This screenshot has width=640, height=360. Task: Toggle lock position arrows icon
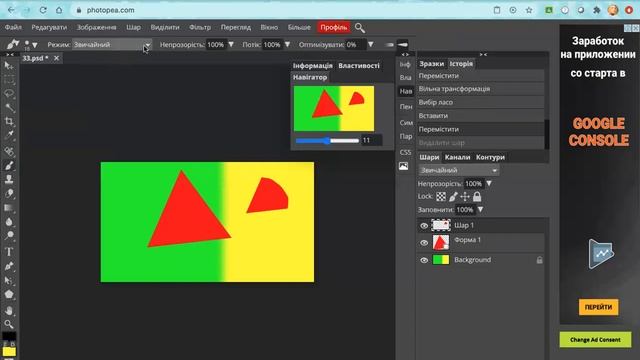tap(465, 197)
